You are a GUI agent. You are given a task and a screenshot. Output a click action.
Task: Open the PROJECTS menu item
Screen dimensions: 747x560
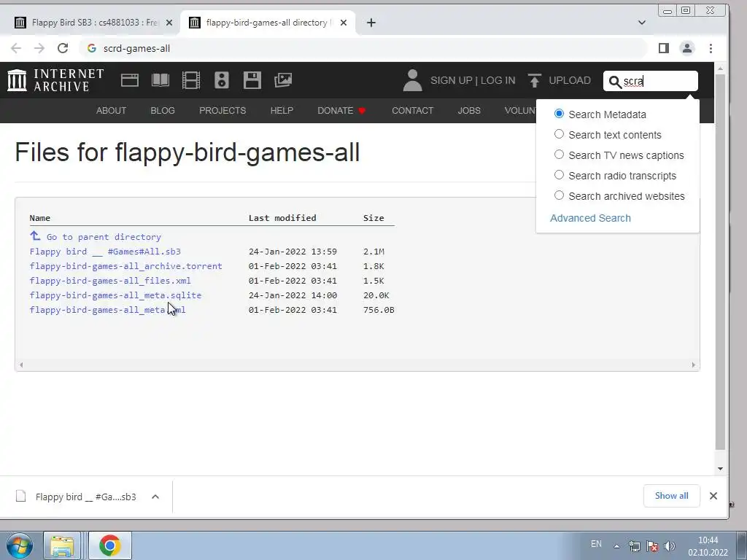point(222,111)
